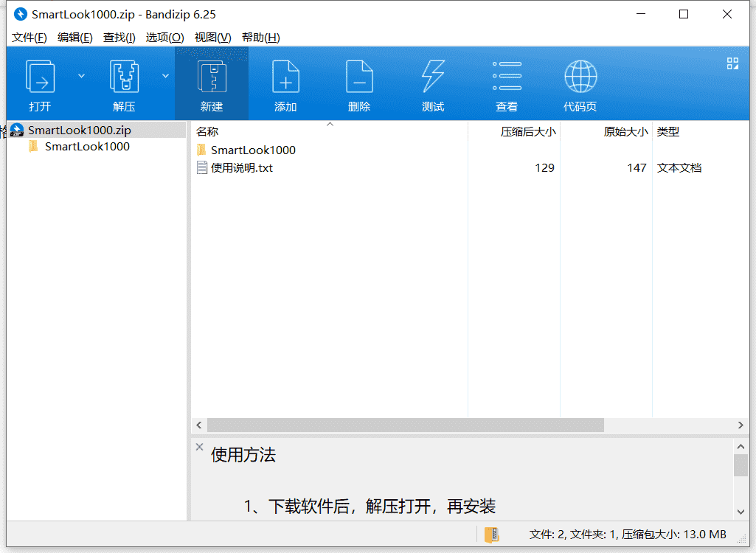Click the archive icon in the status bar
The height and width of the screenshot is (553, 756).
492,535
